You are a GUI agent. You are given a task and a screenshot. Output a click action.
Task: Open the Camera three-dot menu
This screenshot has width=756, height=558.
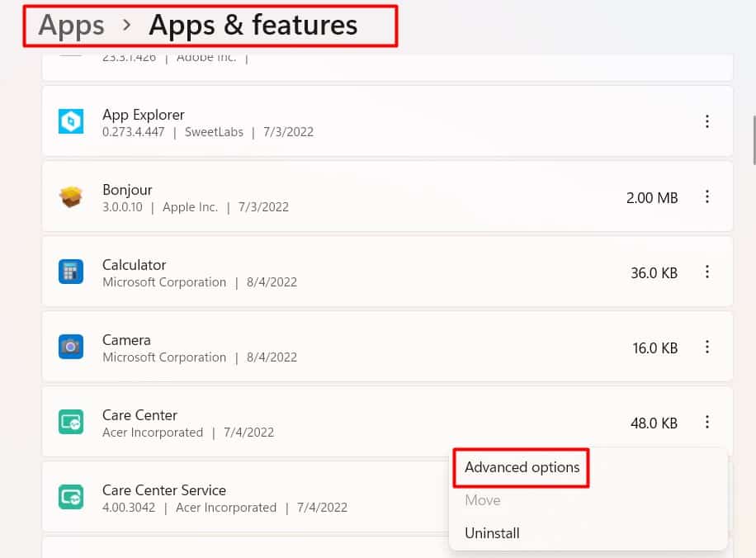pos(706,347)
